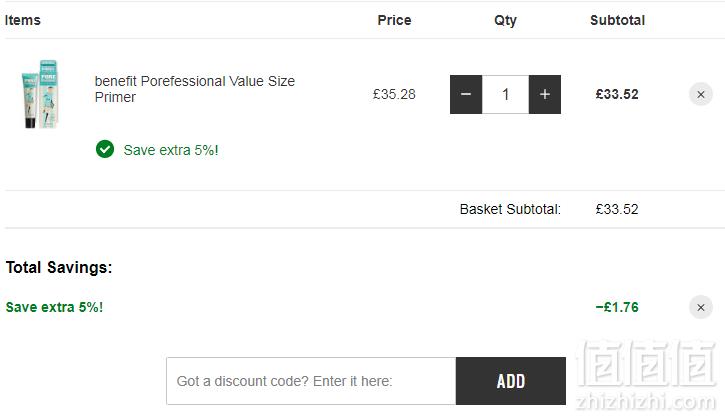Image resolution: width=725 pixels, height=419 pixels.
Task: Click the £35.28 item price
Action: coord(394,94)
